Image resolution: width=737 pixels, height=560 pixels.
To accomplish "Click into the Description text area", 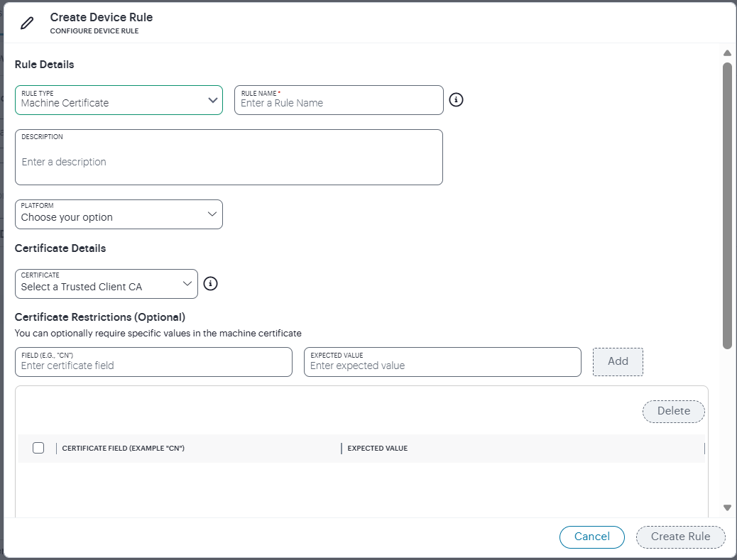I will (229, 162).
